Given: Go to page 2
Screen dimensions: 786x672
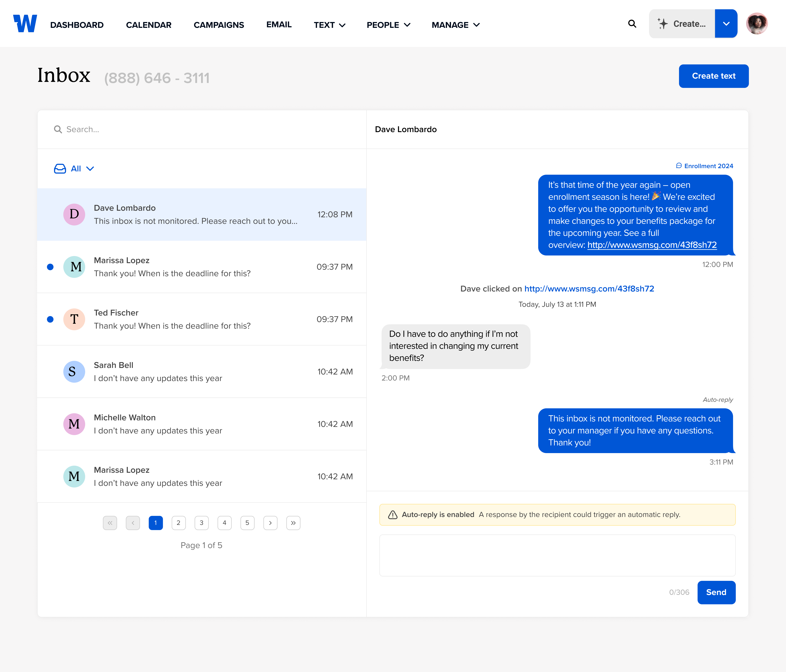Looking at the screenshot, I should pyautogui.click(x=179, y=523).
